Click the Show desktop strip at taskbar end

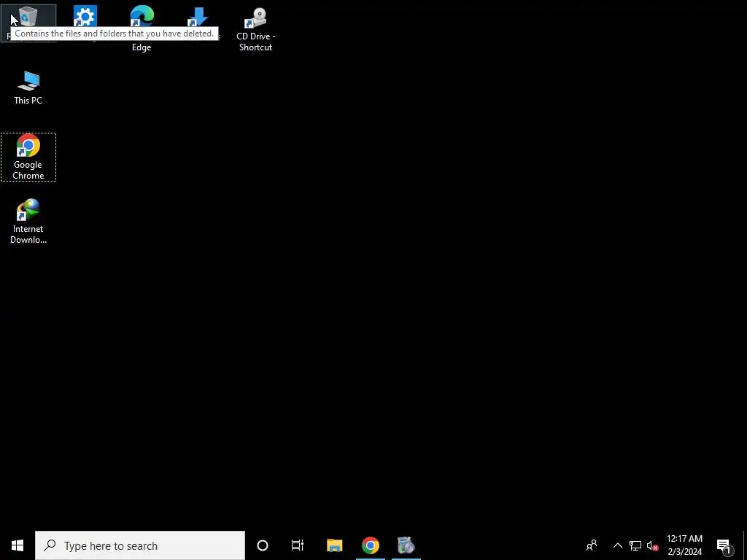[x=745, y=545]
